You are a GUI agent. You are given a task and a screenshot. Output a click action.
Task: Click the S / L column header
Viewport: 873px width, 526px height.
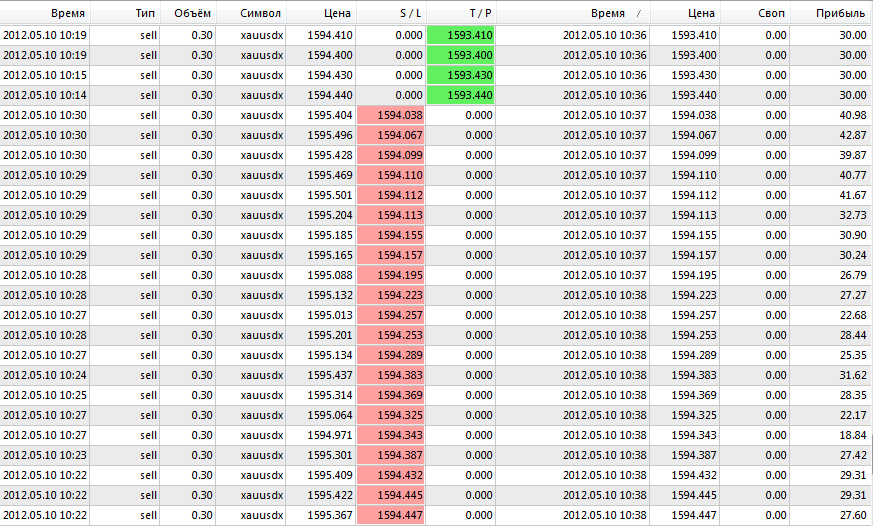click(391, 13)
